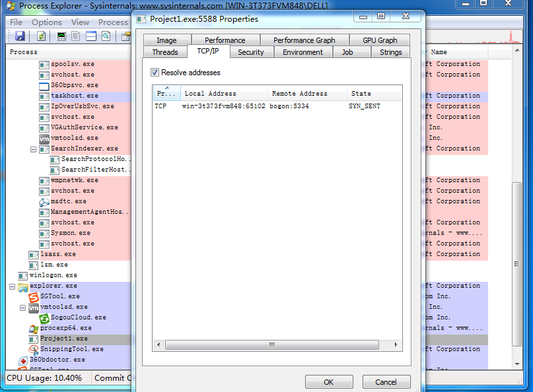
Task: Click Process Explorer title bar app icon
Action: (x=11, y=6)
